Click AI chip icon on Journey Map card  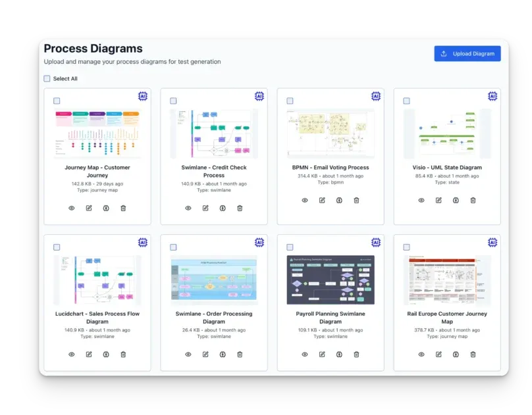click(143, 96)
